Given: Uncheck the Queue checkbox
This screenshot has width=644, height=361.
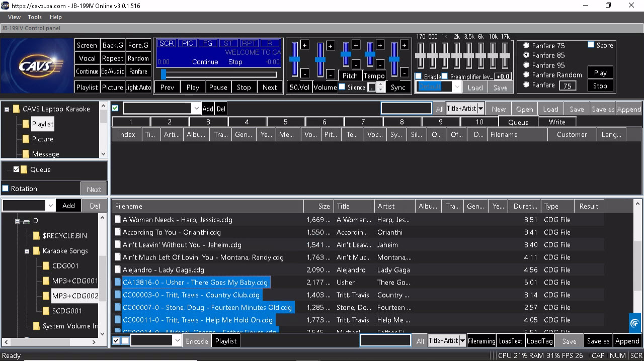Looking at the screenshot, I should (16, 169).
